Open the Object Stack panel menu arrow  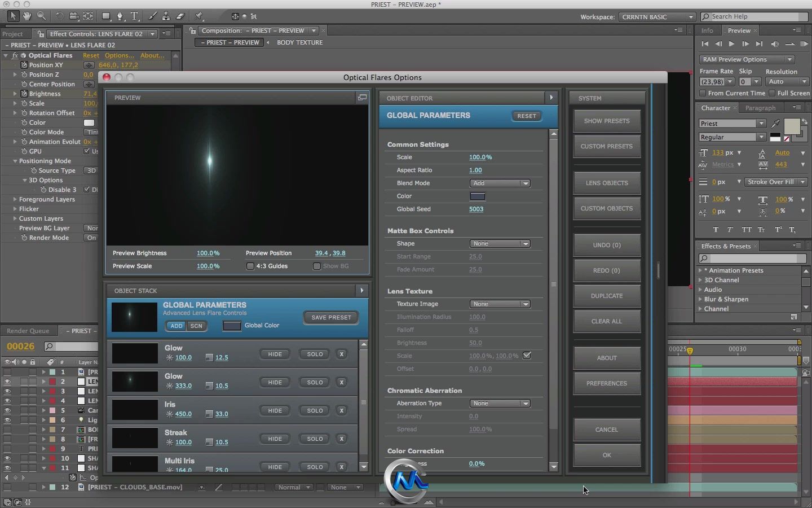(x=361, y=290)
